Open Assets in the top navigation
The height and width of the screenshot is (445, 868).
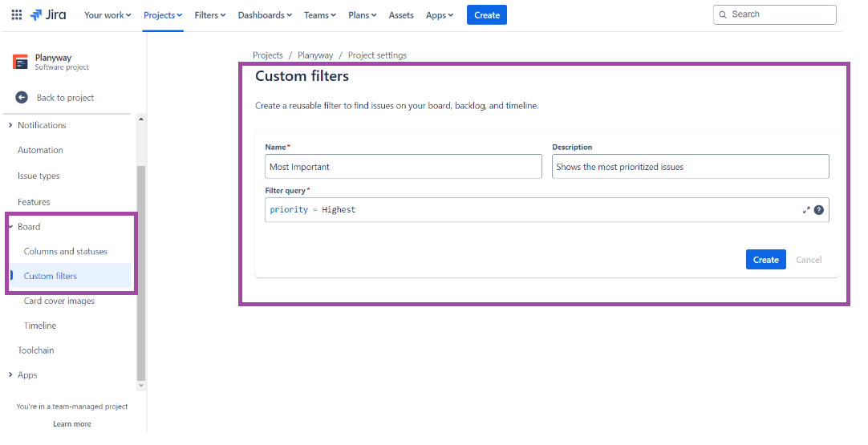[x=401, y=15]
